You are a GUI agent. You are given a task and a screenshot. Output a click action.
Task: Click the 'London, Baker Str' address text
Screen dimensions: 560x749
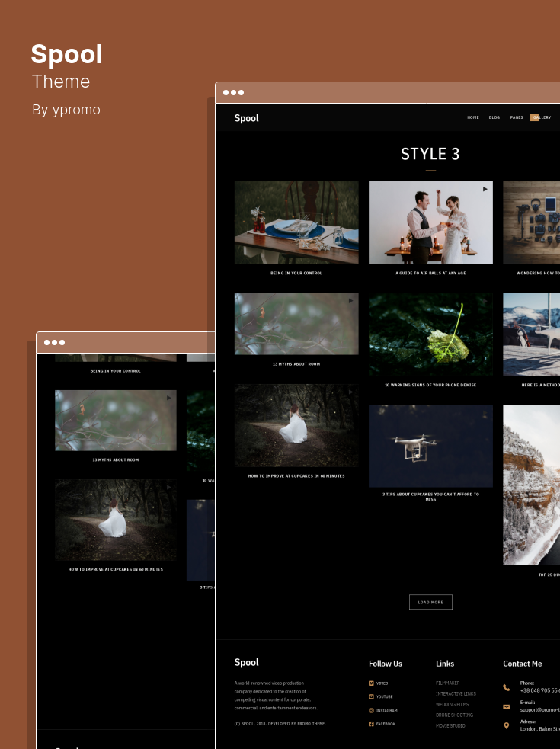[x=540, y=729]
